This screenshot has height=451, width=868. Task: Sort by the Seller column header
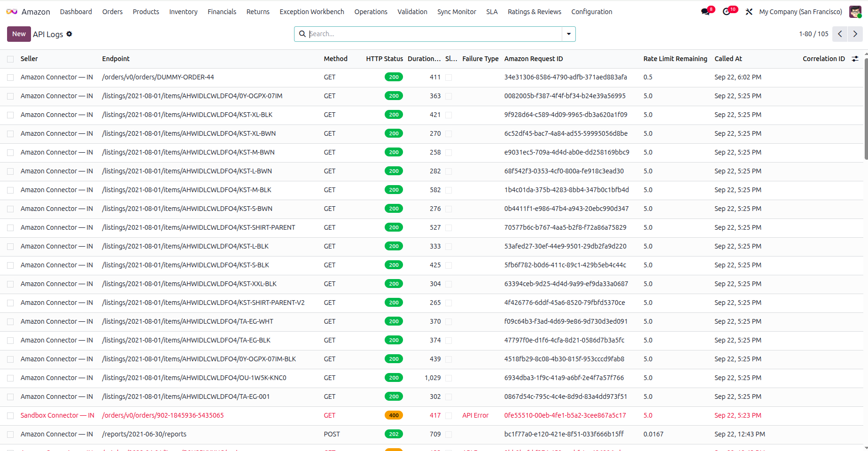point(29,59)
